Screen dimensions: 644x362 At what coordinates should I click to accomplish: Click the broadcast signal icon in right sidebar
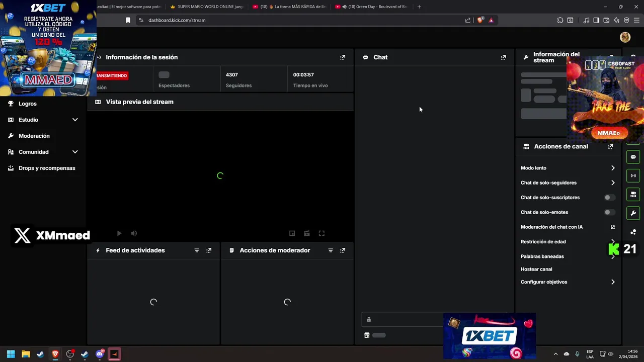click(633, 175)
